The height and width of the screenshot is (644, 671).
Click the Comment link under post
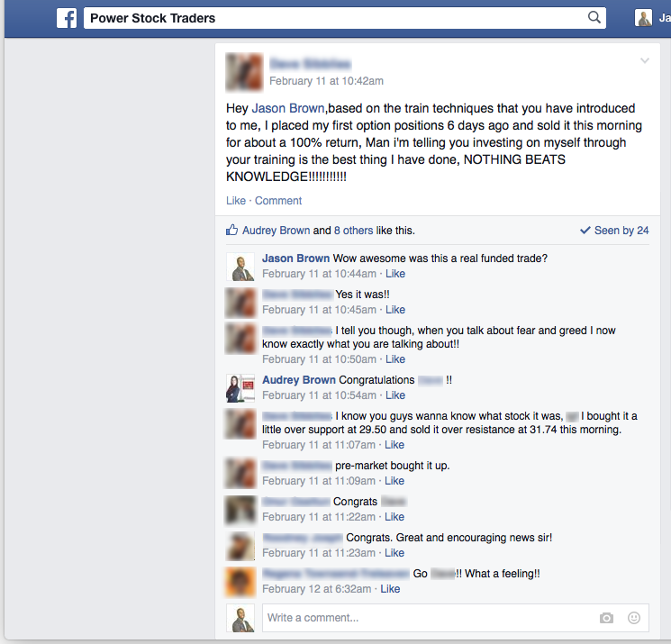coord(278,201)
